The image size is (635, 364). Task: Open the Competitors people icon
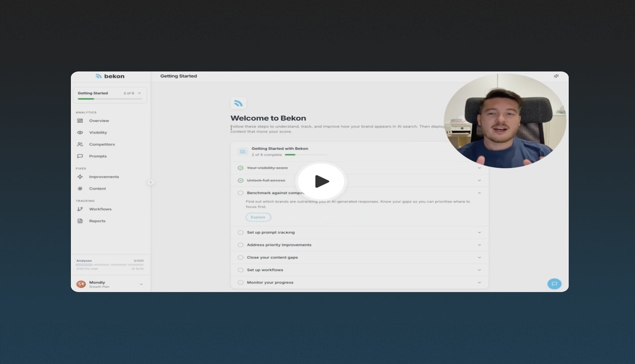(x=80, y=145)
